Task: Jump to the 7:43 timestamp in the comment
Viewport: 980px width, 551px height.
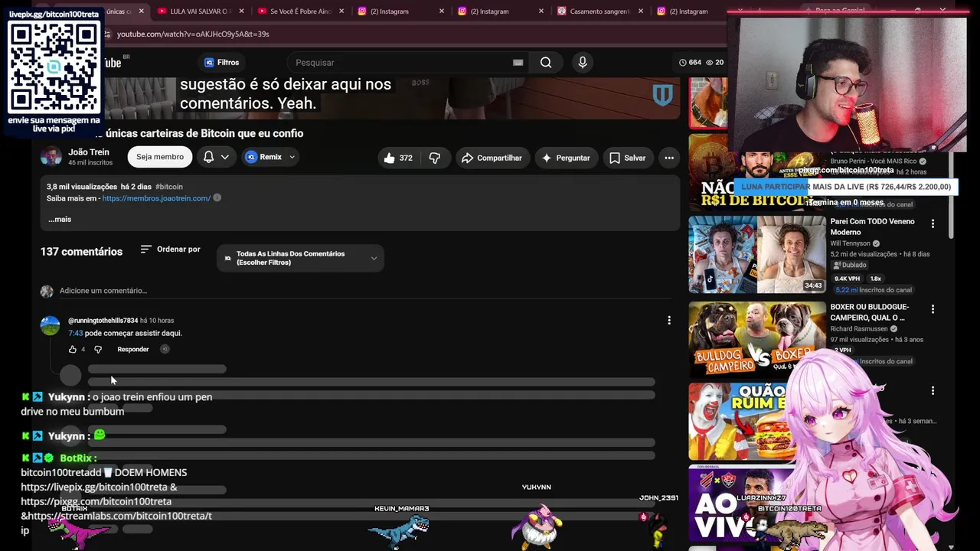Action: tap(75, 334)
